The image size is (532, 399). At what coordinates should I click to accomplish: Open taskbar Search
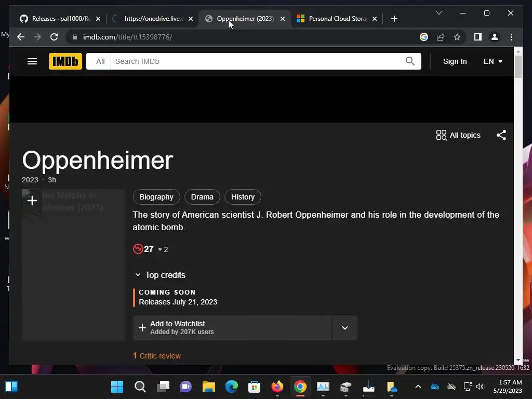click(x=140, y=387)
